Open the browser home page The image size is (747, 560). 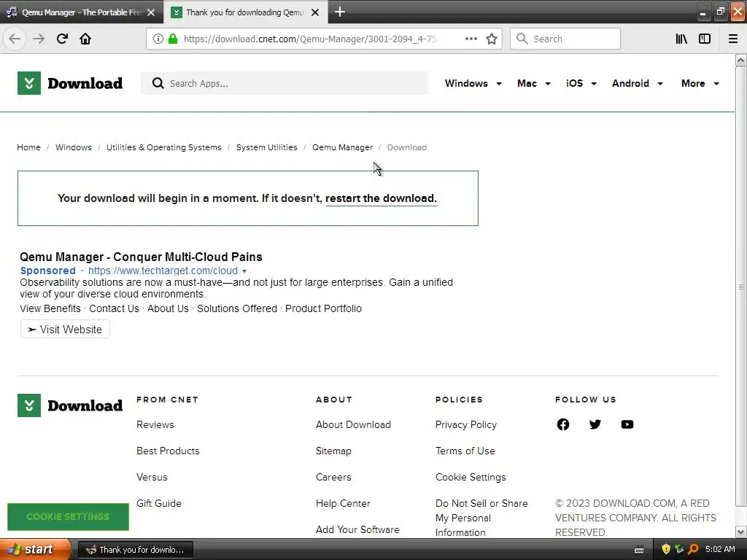pyautogui.click(x=85, y=39)
